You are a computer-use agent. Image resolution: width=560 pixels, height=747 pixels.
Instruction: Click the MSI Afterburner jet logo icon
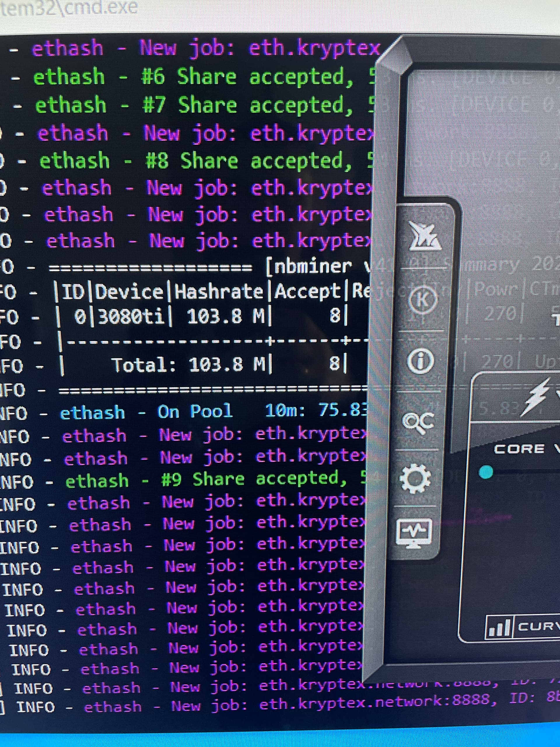pos(425,236)
